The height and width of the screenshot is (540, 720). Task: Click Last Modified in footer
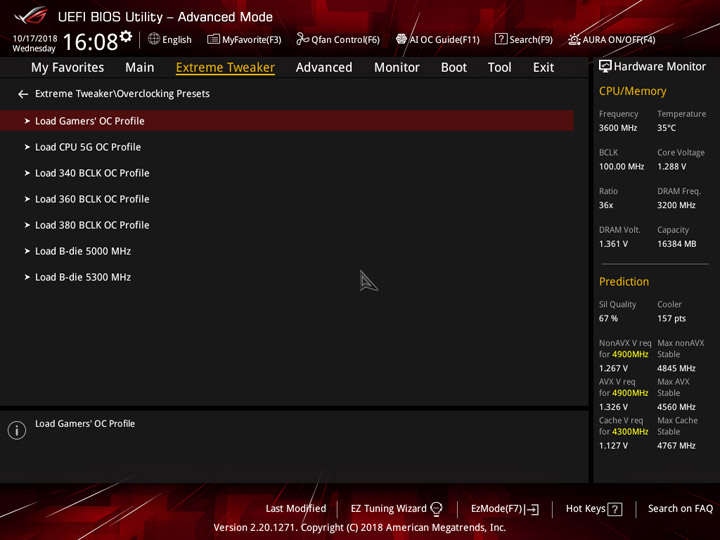click(x=296, y=509)
